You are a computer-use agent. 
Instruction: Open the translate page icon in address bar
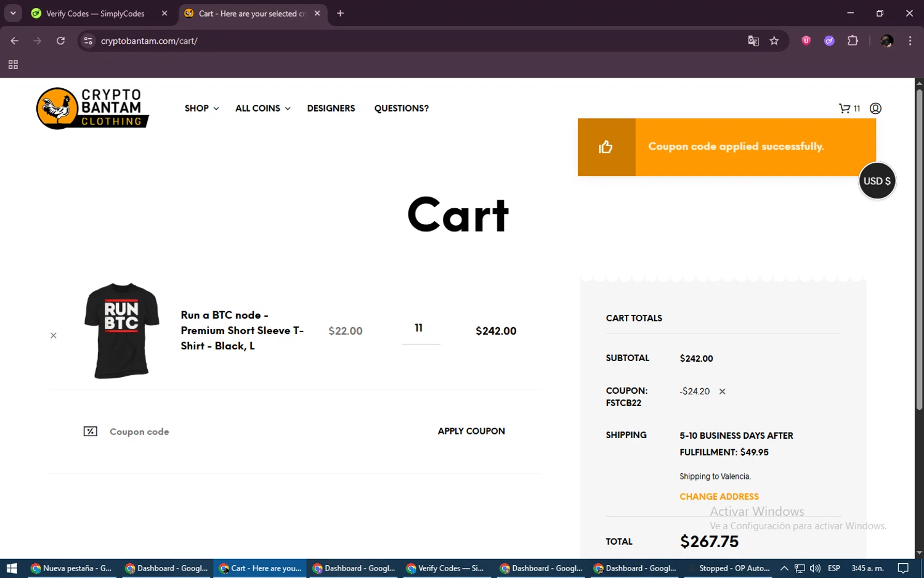pos(753,41)
